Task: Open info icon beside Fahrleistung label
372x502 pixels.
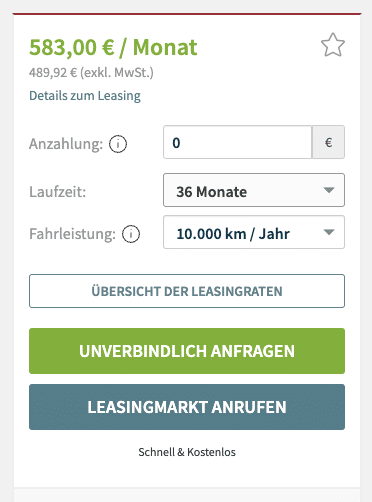Action: point(131,234)
